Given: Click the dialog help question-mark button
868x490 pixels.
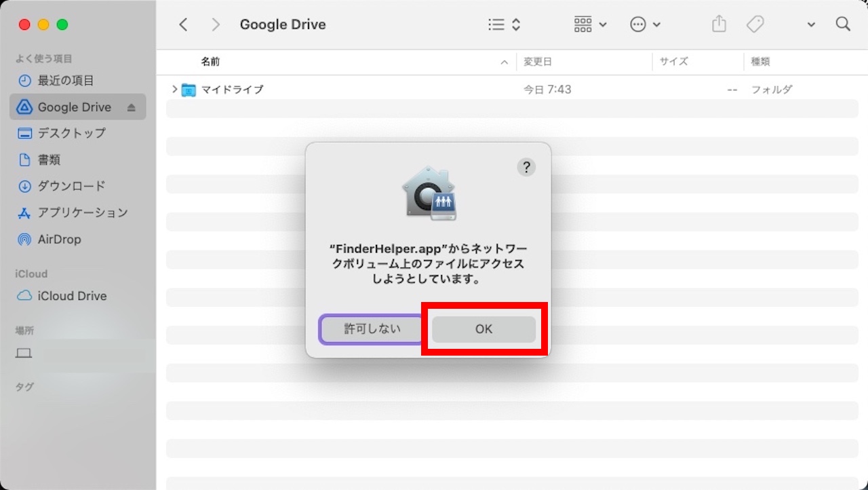Looking at the screenshot, I should coord(526,168).
